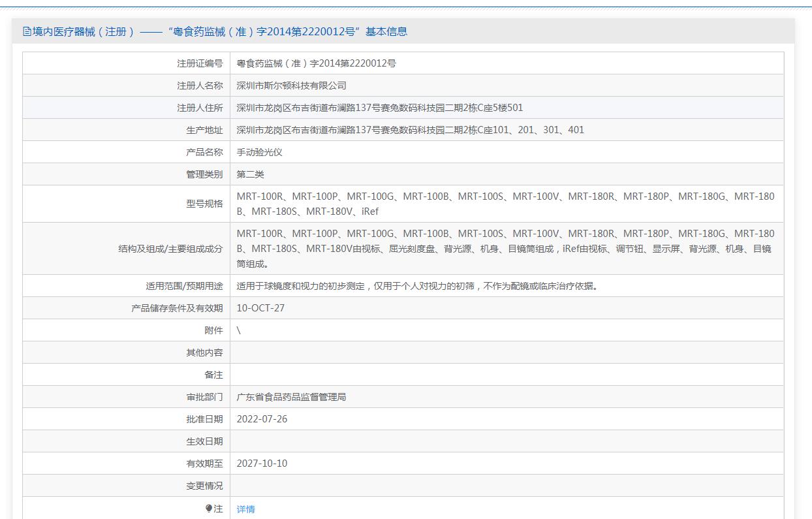Click the 产品储存条件及有效期 label
Screen dimensions: 812x519
177,308
